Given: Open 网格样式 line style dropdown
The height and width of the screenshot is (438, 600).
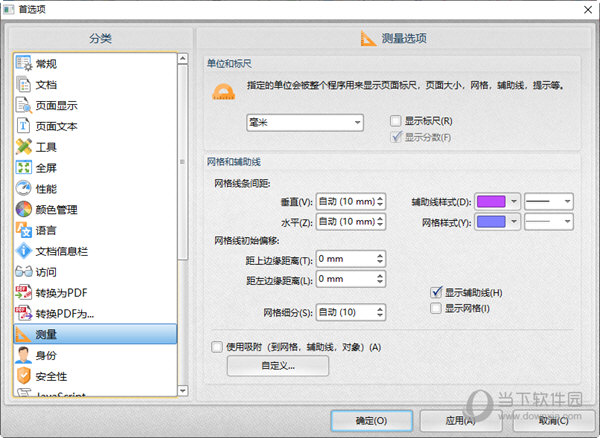Looking at the screenshot, I should point(549,221).
